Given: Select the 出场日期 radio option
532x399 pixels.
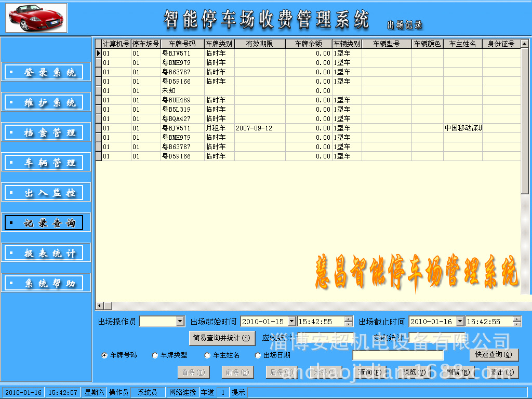Looking at the screenshot, I should [x=258, y=355].
